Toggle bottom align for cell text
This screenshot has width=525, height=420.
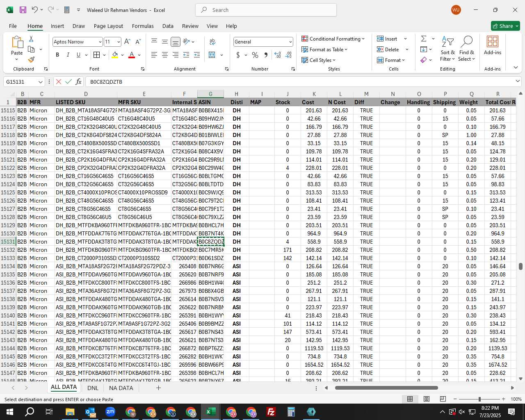point(175,42)
